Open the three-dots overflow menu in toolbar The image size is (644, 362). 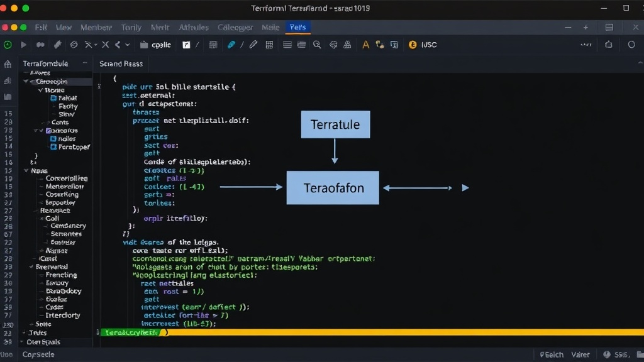(x=586, y=45)
